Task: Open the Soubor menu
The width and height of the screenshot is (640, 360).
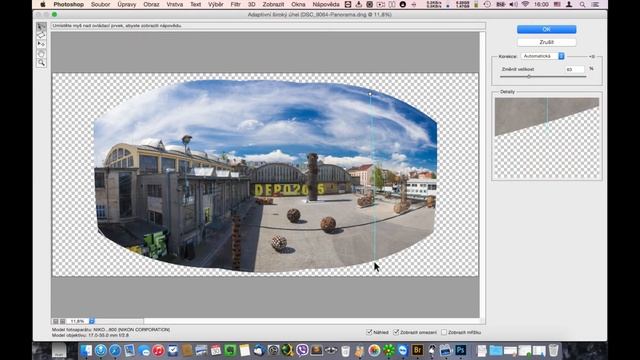Action: [x=100, y=4]
